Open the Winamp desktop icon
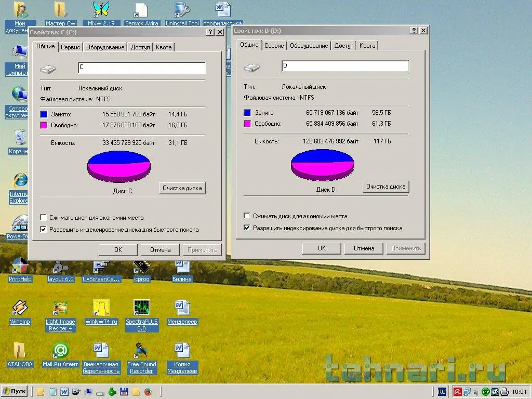 (20, 309)
